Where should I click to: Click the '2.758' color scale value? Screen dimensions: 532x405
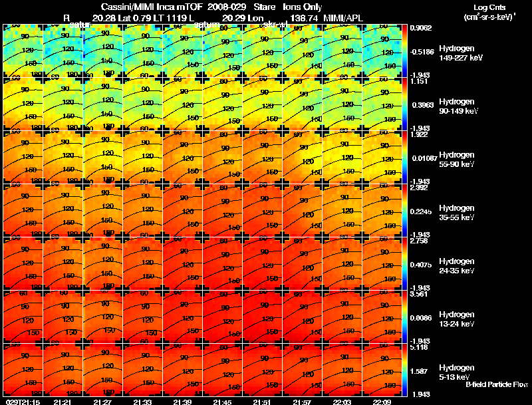419,241
